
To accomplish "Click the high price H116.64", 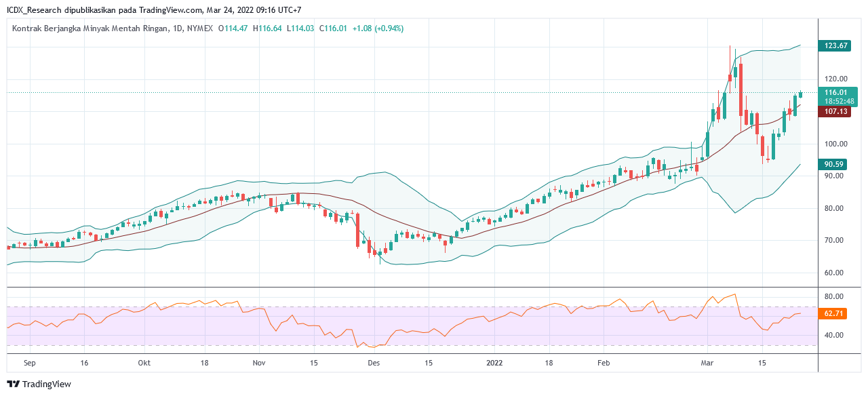I will (x=268, y=28).
